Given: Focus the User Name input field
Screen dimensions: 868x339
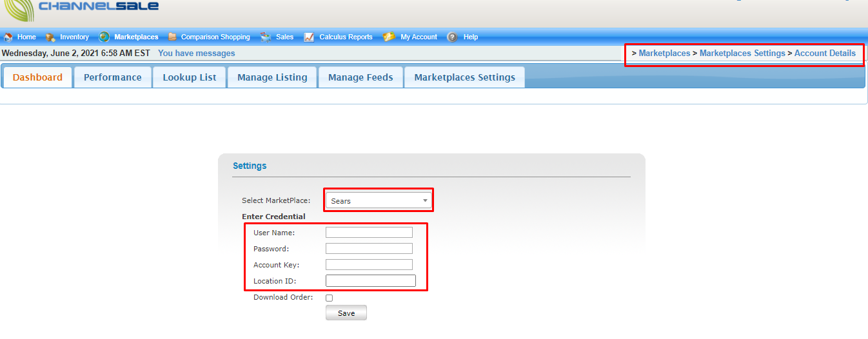Looking at the screenshot, I should point(369,233).
